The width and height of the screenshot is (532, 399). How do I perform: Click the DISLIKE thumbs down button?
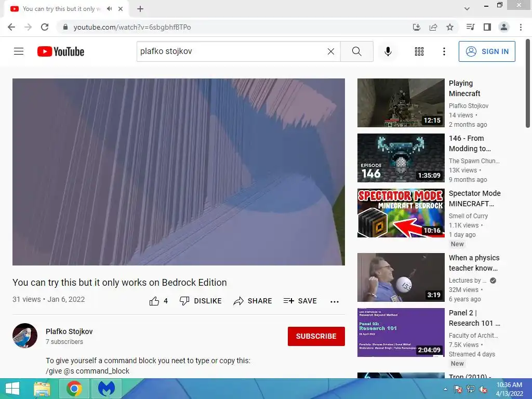[x=201, y=301]
